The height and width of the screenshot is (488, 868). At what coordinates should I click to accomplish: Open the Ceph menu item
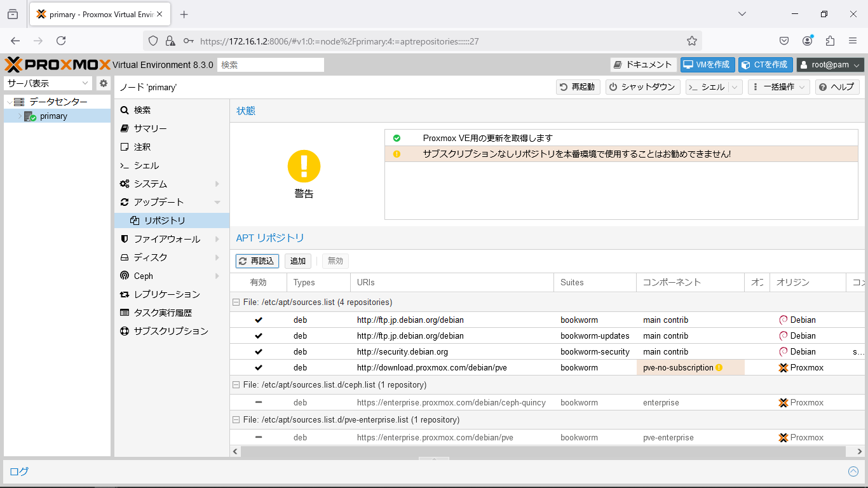(x=172, y=276)
